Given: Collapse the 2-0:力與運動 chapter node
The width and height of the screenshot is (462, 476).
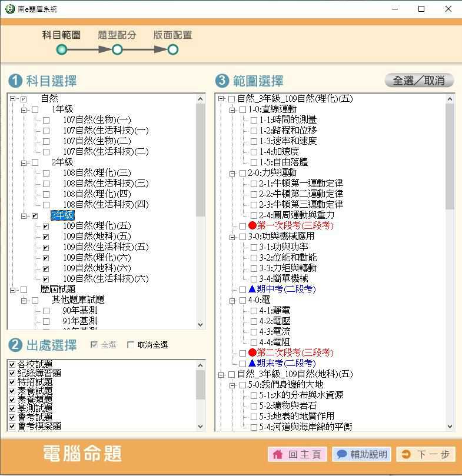Looking at the screenshot, I should [232, 174].
